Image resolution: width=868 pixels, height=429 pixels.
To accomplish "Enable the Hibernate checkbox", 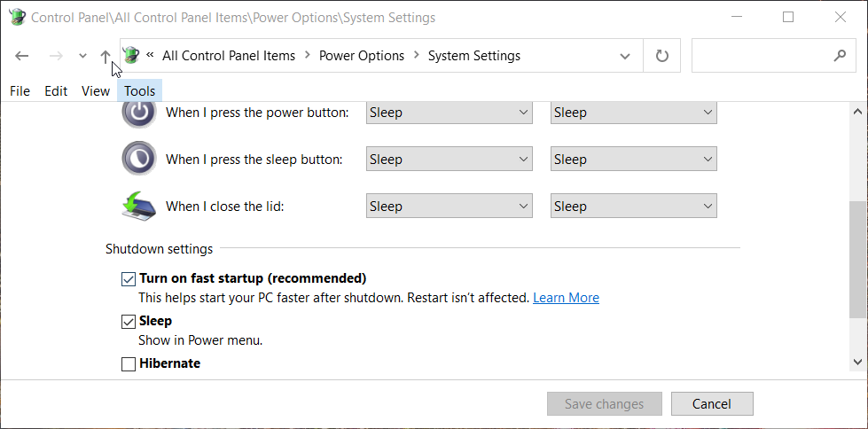I will click(x=129, y=364).
